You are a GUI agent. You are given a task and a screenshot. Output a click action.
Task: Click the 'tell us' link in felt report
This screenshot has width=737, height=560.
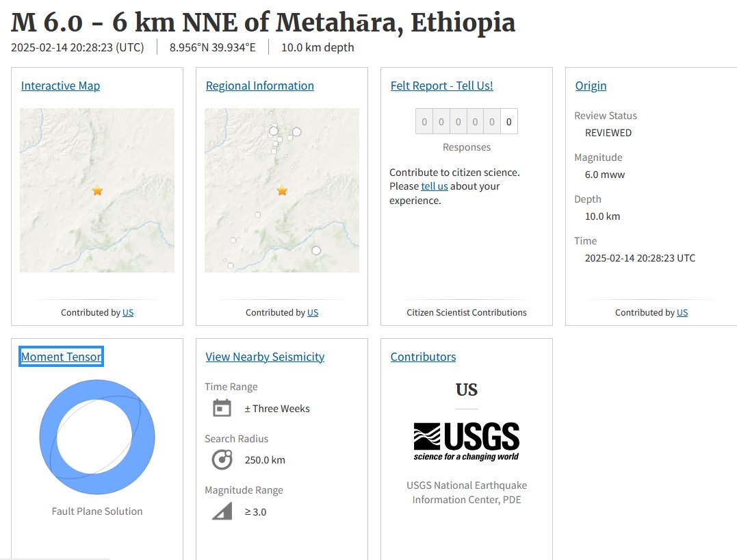(x=435, y=186)
